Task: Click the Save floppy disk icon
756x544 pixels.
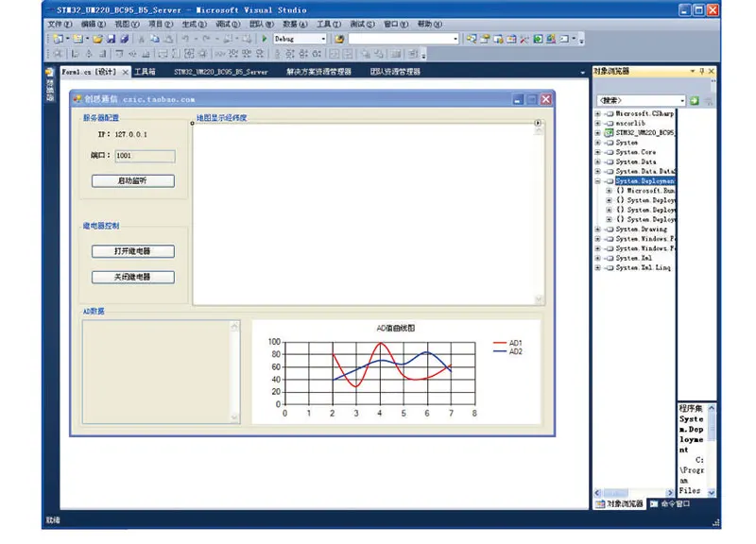Action: point(111,39)
